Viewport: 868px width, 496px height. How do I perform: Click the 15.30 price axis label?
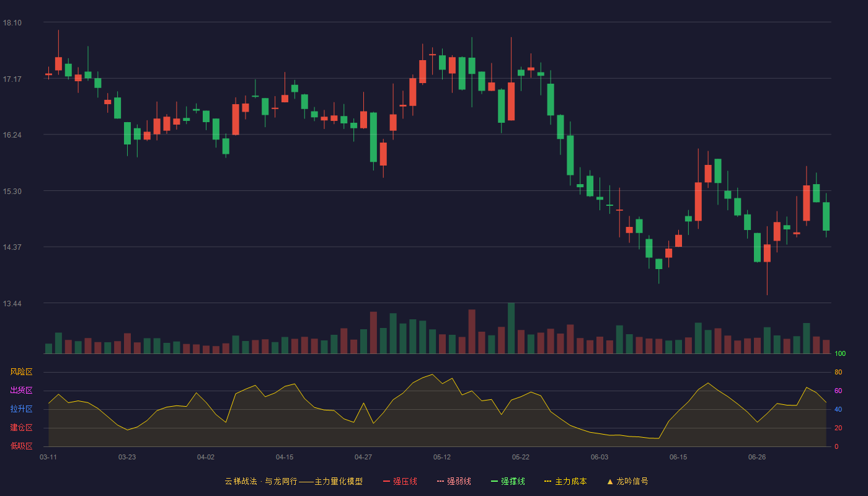pyautogui.click(x=12, y=192)
